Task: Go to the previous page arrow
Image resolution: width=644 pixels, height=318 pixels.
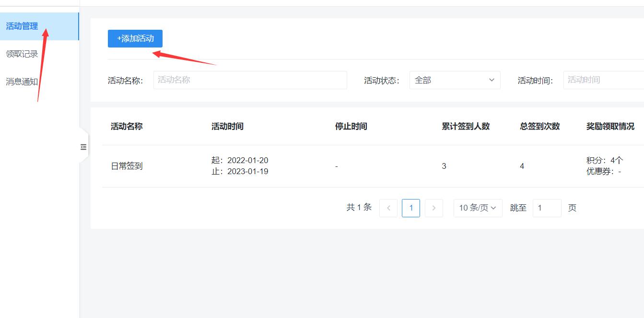Action: tap(388, 208)
